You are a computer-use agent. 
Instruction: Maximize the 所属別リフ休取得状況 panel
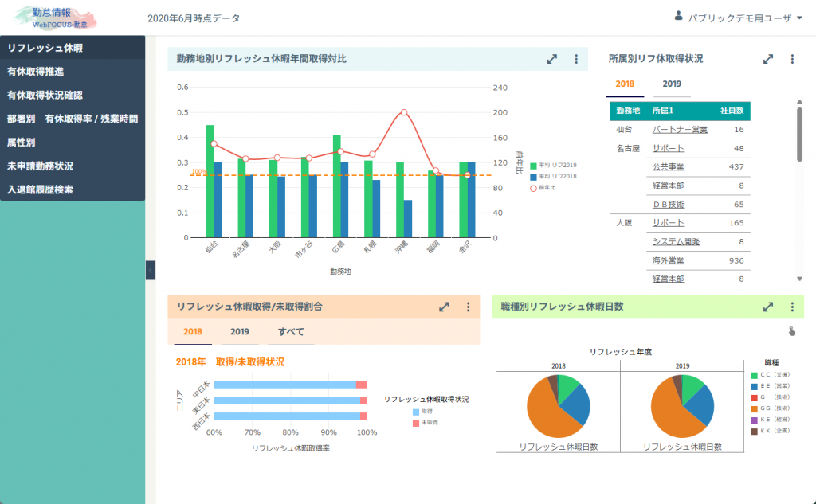(768, 59)
